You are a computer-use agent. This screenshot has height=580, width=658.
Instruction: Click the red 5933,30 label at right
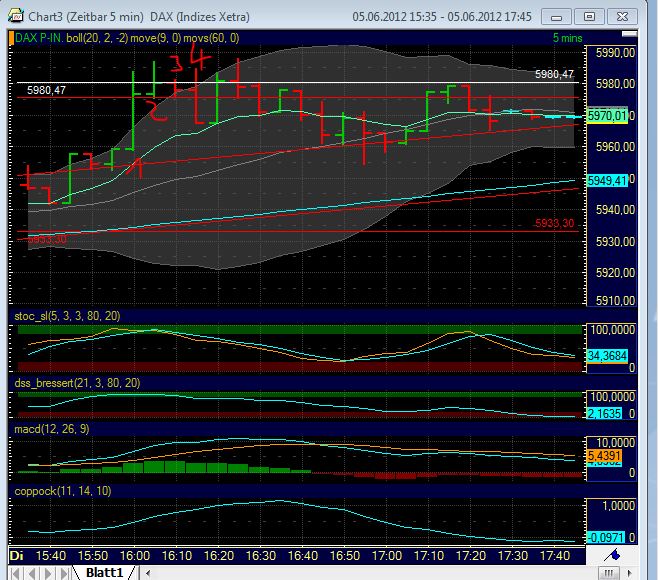(554, 223)
